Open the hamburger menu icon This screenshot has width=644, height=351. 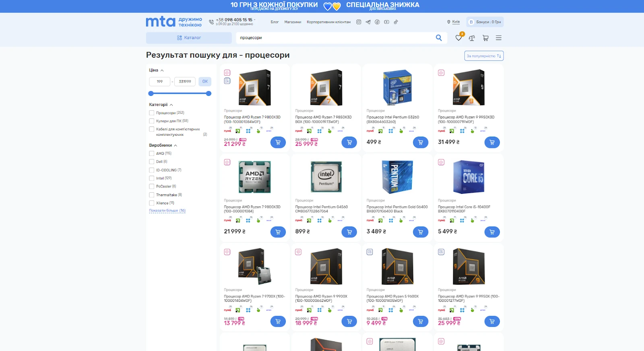[x=499, y=38]
